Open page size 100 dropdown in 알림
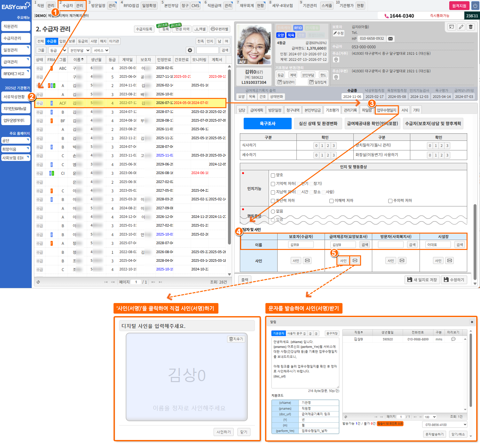 (x=430, y=417)
